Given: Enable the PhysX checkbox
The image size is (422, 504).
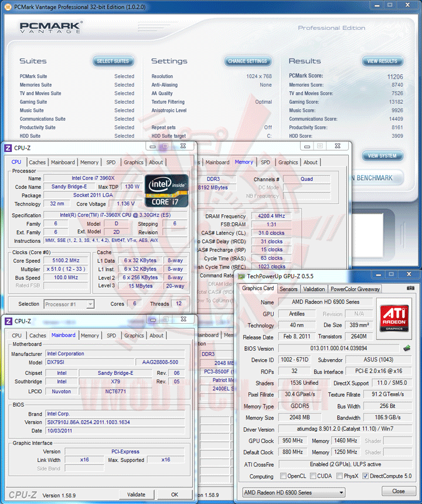Looking at the screenshot, I should point(339,476).
